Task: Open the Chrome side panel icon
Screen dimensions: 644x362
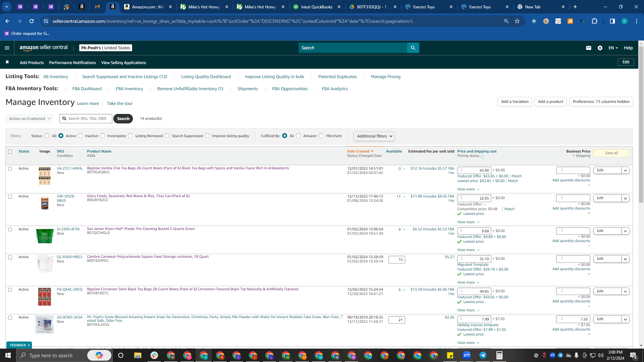Action: (612, 21)
